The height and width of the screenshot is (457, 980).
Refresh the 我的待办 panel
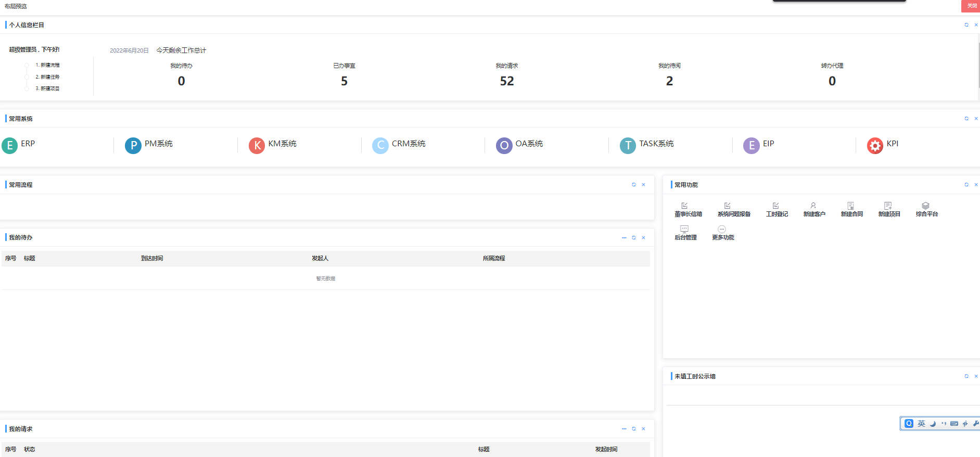click(x=634, y=238)
